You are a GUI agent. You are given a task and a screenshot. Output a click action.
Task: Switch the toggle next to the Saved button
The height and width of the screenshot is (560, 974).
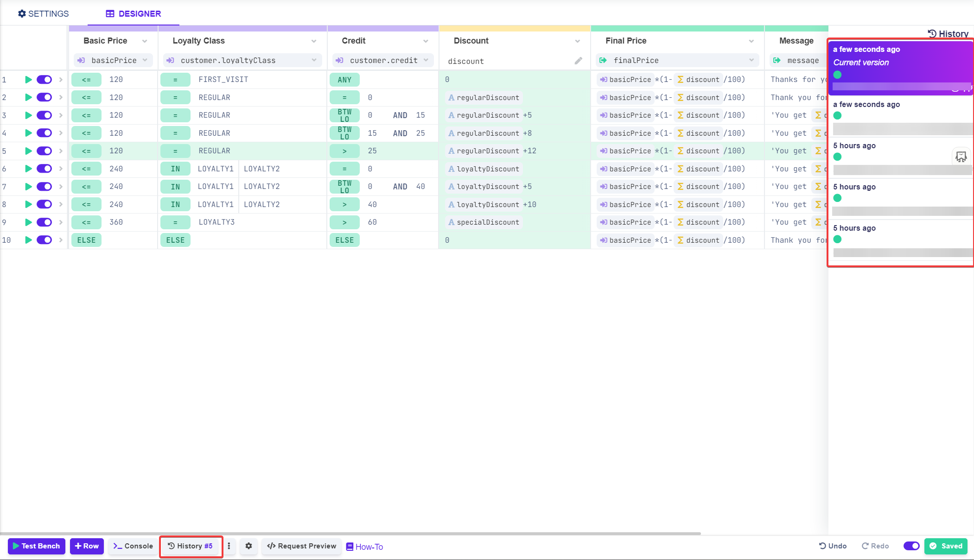(x=911, y=546)
